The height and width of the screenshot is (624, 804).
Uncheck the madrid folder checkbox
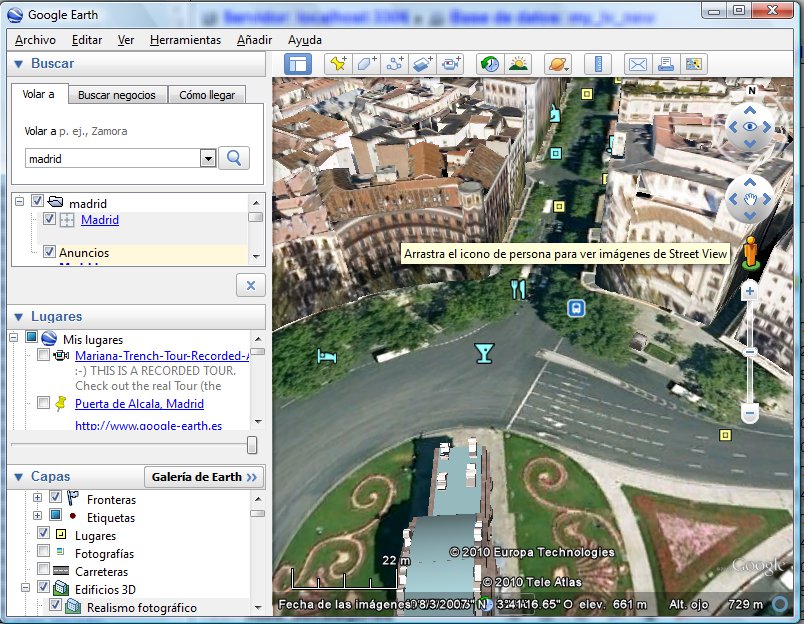click(37, 200)
